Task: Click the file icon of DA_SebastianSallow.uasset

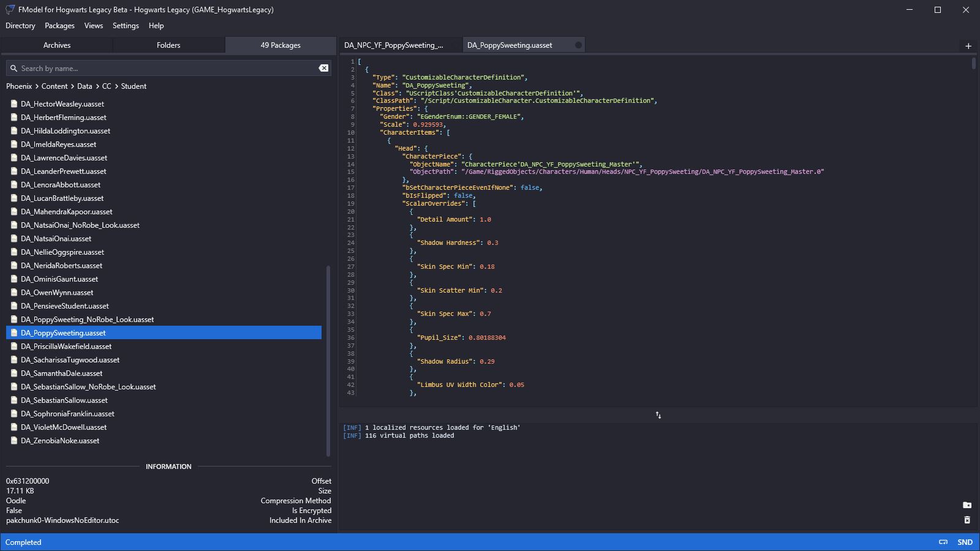Action: [14, 400]
